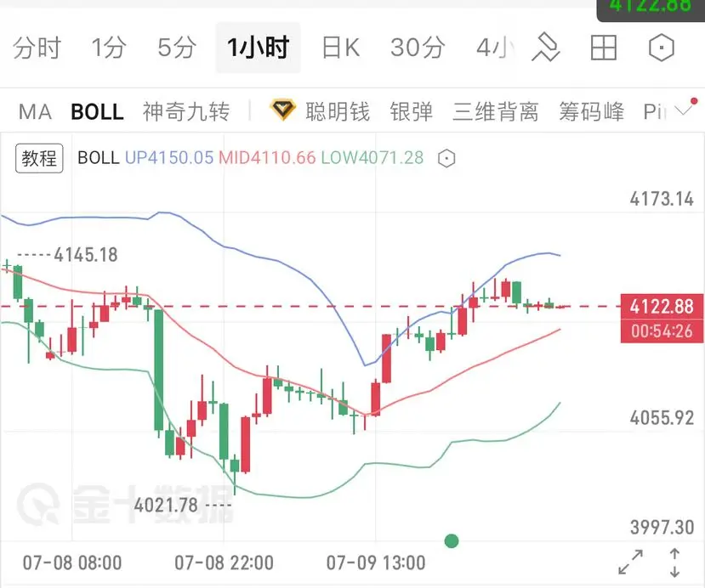Enable the 筹码峰 indicator
Viewport: 705px width, 588px height.
coord(591,111)
